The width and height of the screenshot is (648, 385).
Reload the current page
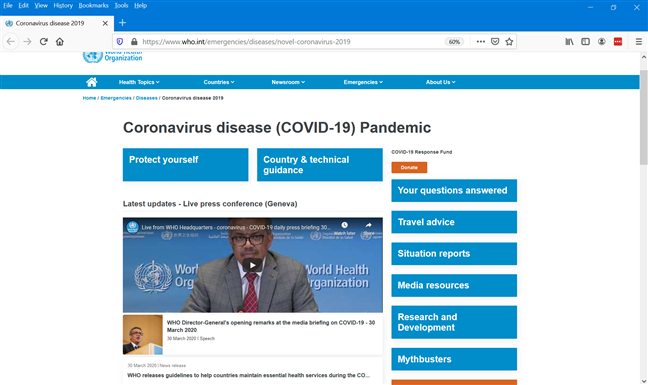43,42
